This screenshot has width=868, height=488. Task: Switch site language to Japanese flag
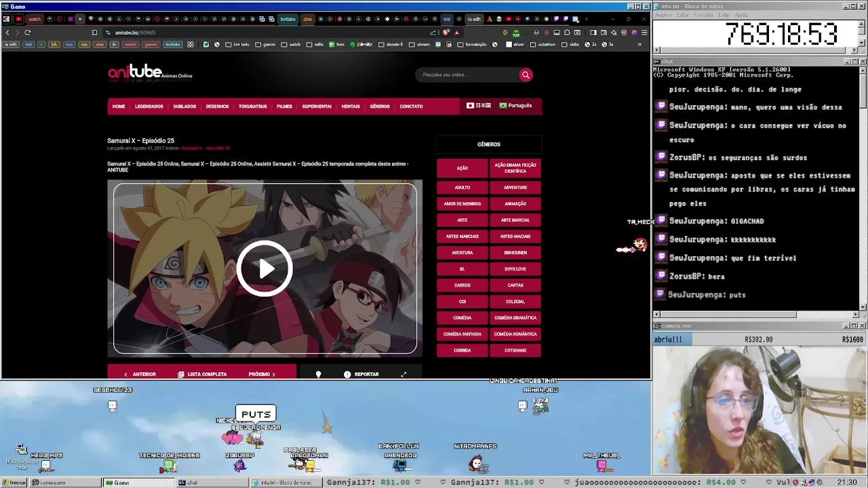coord(479,106)
